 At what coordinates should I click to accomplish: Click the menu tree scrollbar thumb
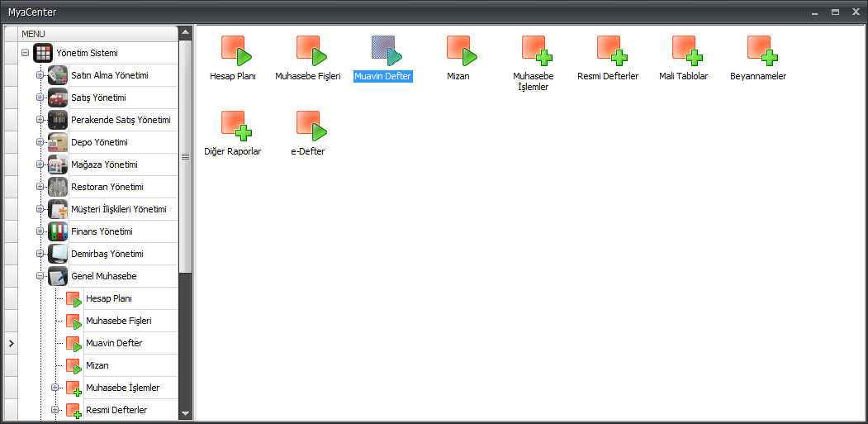[x=186, y=156]
